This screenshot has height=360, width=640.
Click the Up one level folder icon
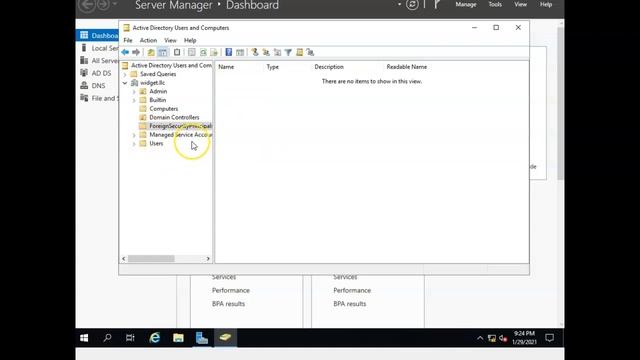(x=151, y=52)
